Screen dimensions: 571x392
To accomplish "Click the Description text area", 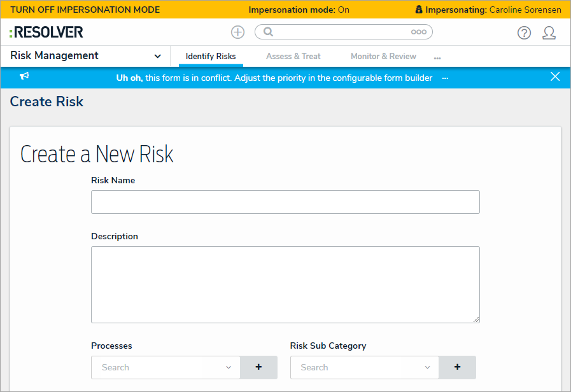I will 285,284.
